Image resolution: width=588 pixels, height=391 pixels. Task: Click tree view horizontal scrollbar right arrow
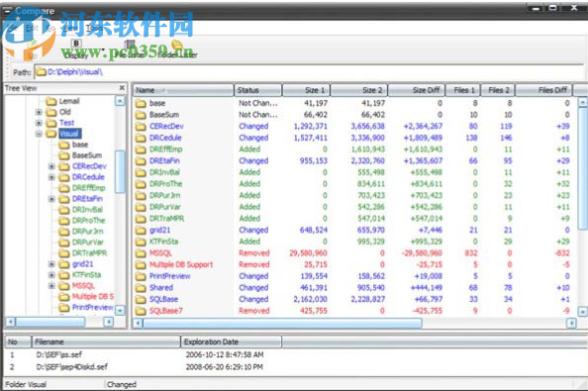108,322
